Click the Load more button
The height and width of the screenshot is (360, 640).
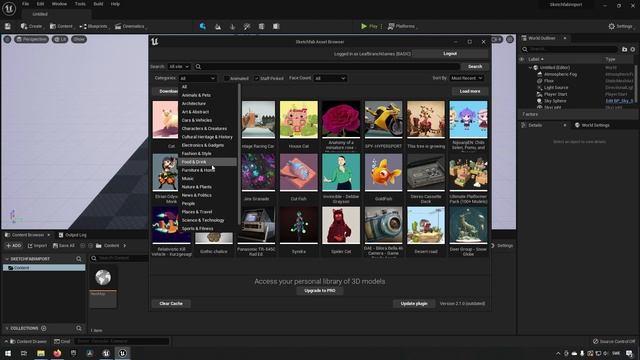tap(470, 91)
